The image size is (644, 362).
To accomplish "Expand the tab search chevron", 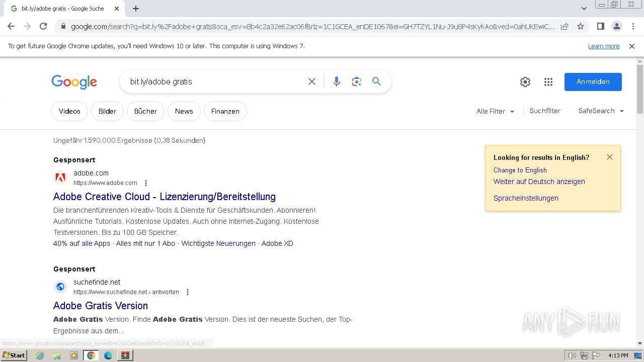I will pyautogui.click(x=584, y=9).
